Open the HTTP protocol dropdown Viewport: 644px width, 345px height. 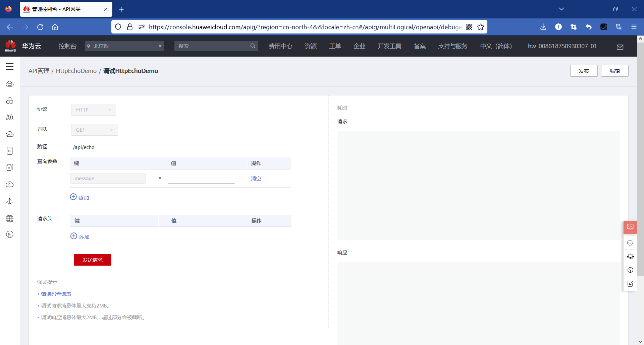[94, 110]
